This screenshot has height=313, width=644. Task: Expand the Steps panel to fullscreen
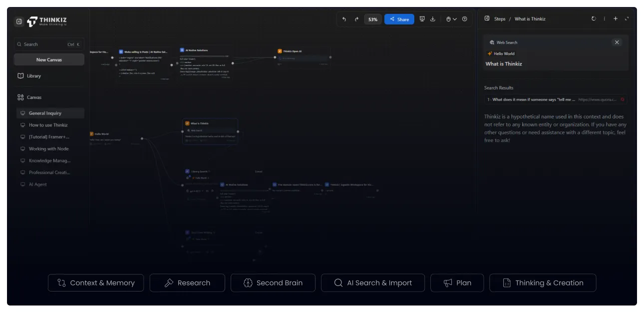point(627,18)
